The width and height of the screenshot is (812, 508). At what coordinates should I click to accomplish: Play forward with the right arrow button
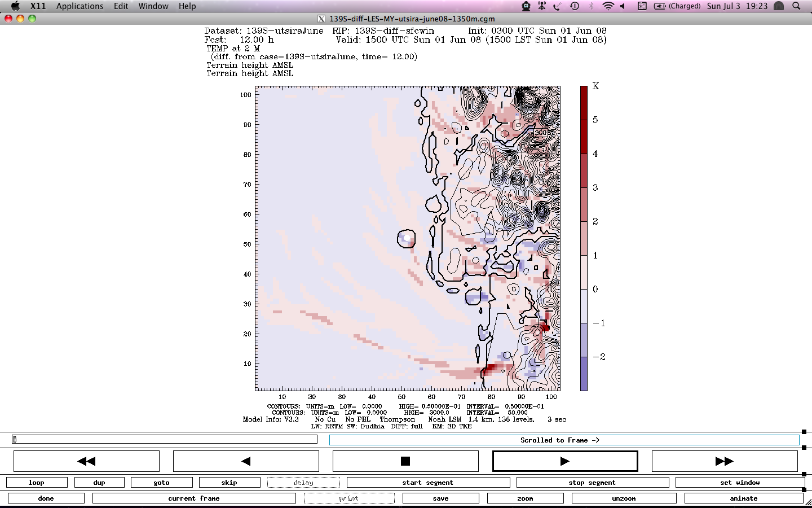(x=565, y=461)
